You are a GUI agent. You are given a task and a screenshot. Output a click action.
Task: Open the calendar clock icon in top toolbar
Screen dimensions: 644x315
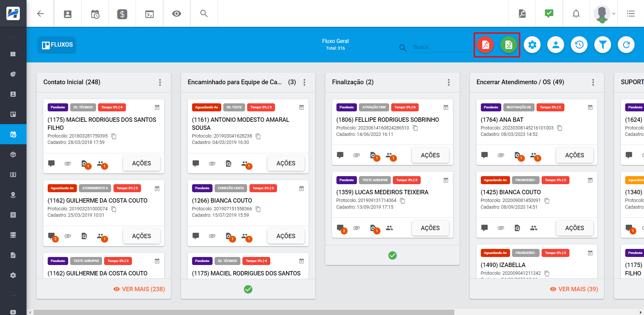click(95, 14)
